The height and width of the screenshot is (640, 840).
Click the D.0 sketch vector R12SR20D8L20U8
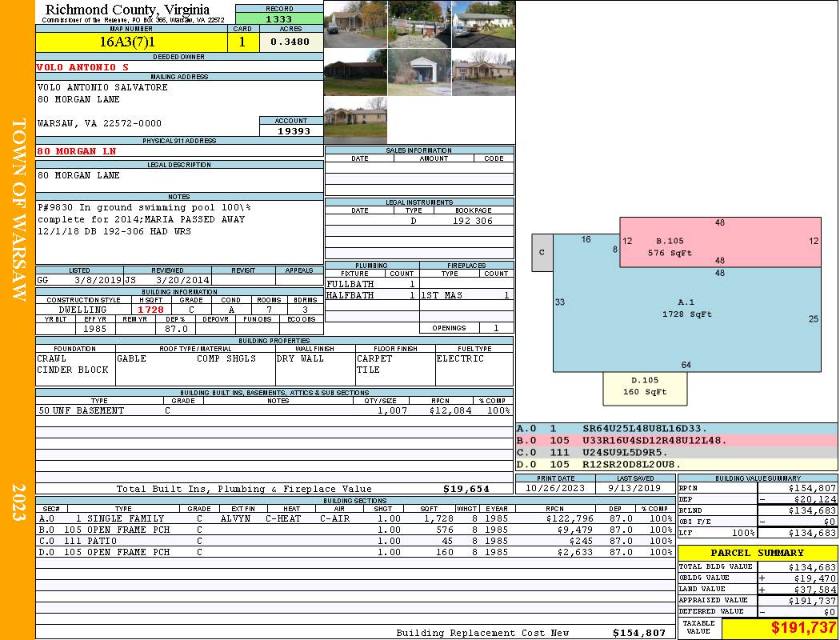tap(632, 464)
